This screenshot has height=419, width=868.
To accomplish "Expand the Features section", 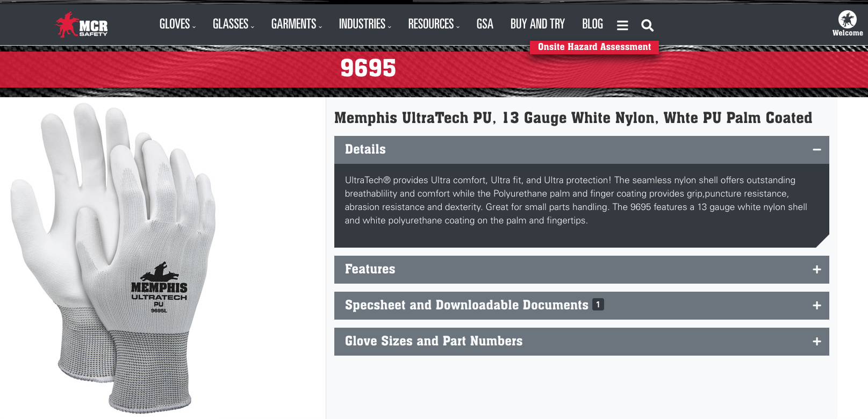I will (582, 270).
